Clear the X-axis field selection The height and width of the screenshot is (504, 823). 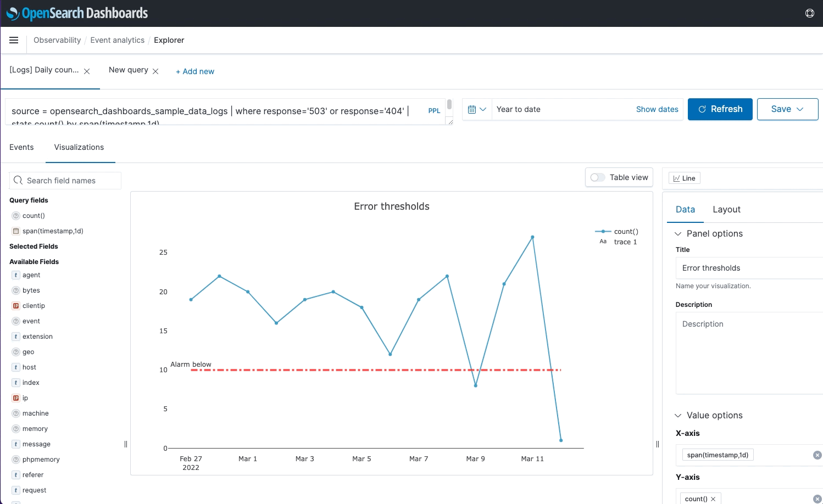tap(817, 455)
